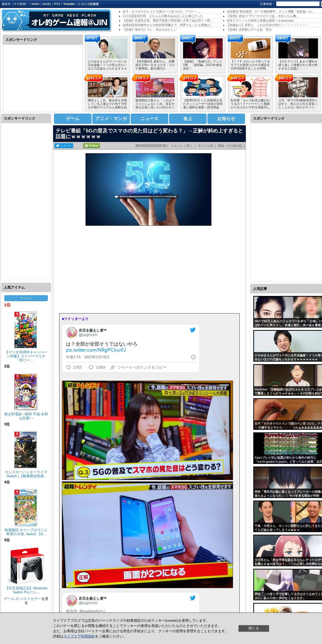The image size is (322, 644).
Task: Click 連絡先（ネタ投稿） link
Action: point(15,4)
